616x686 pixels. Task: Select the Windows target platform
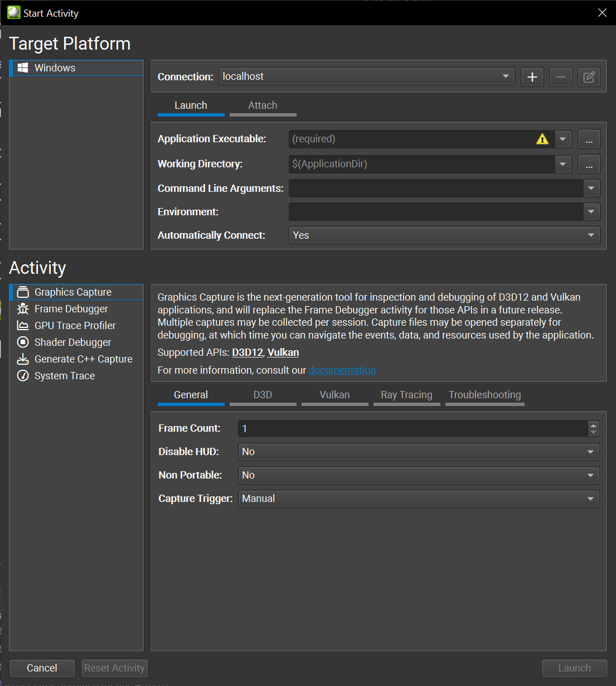[55, 68]
